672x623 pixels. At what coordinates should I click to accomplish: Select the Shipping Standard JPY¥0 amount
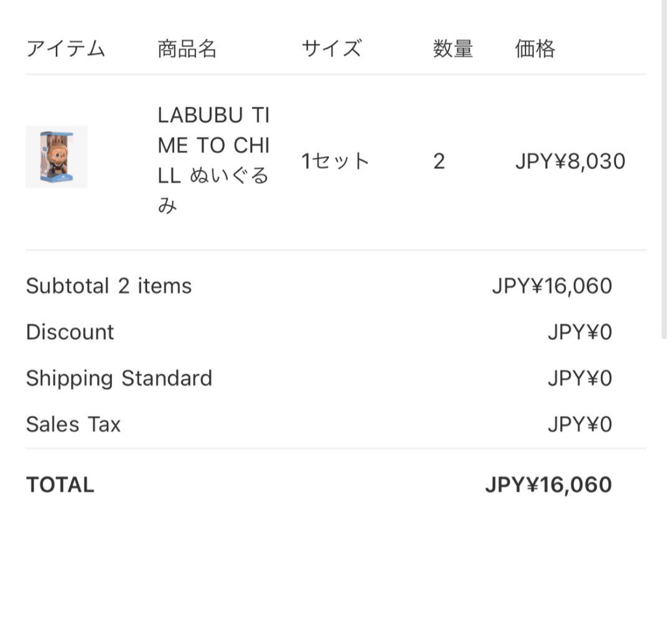pyautogui.click(x=579, y=378)
